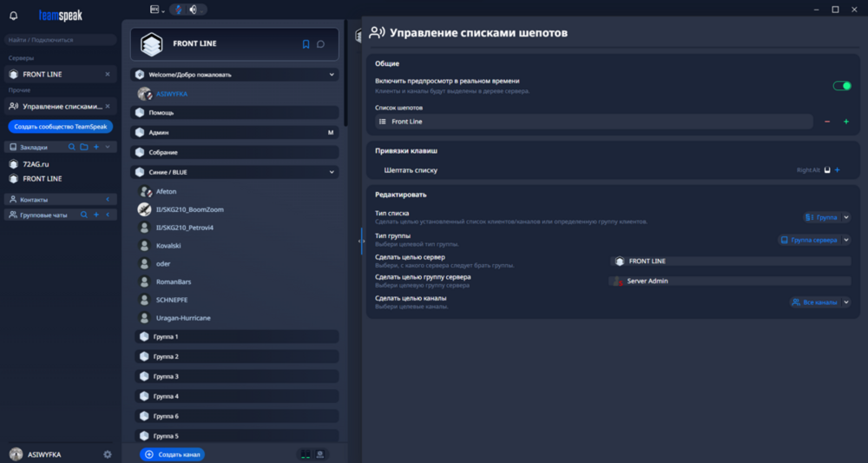
Task: Expand the Групповые чаты section
Action: pos(108,215)
